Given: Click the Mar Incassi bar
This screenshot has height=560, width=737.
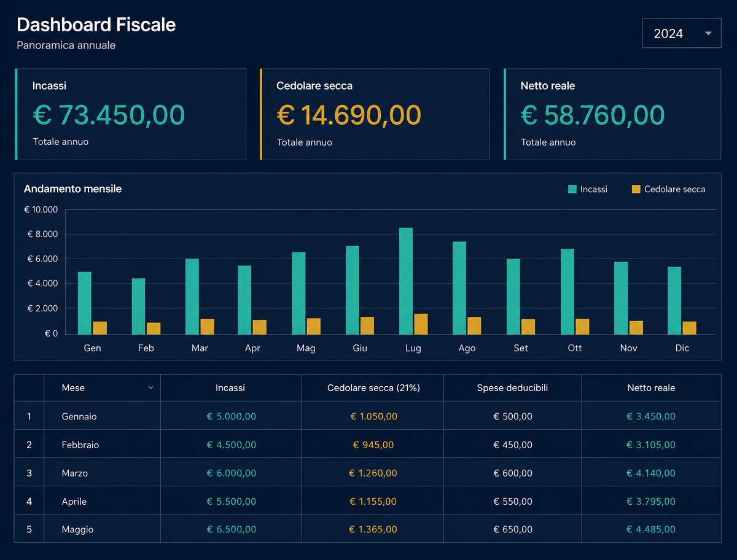Looking at the screenshot, I should pyautogui.click(x=192, y=297).
